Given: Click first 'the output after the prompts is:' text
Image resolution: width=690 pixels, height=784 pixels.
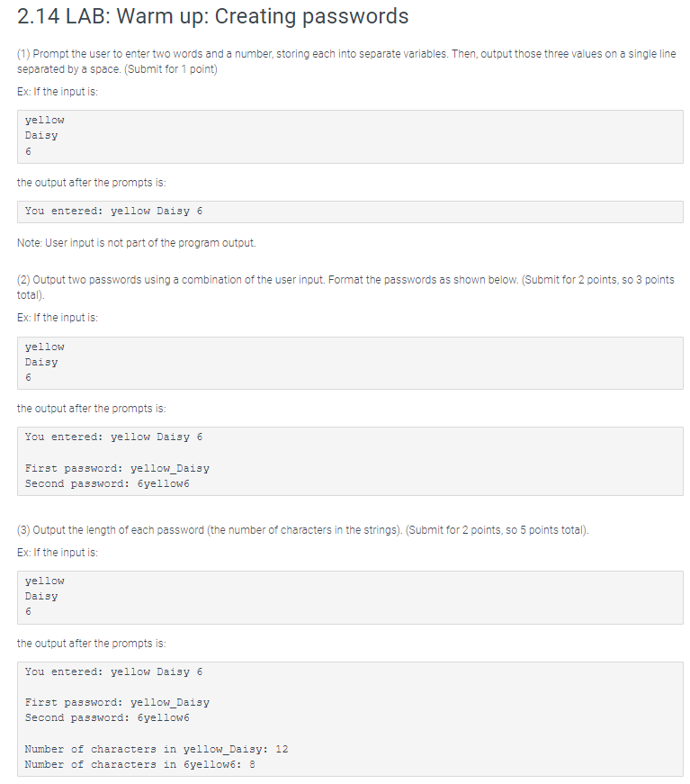Looking at the screenshot, I should (x=92, y=183).
